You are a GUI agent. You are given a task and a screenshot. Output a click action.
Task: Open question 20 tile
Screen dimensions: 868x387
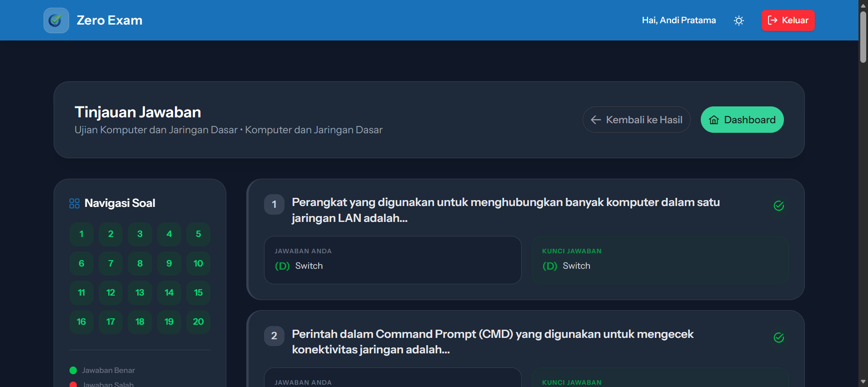(x=198, y=322)
